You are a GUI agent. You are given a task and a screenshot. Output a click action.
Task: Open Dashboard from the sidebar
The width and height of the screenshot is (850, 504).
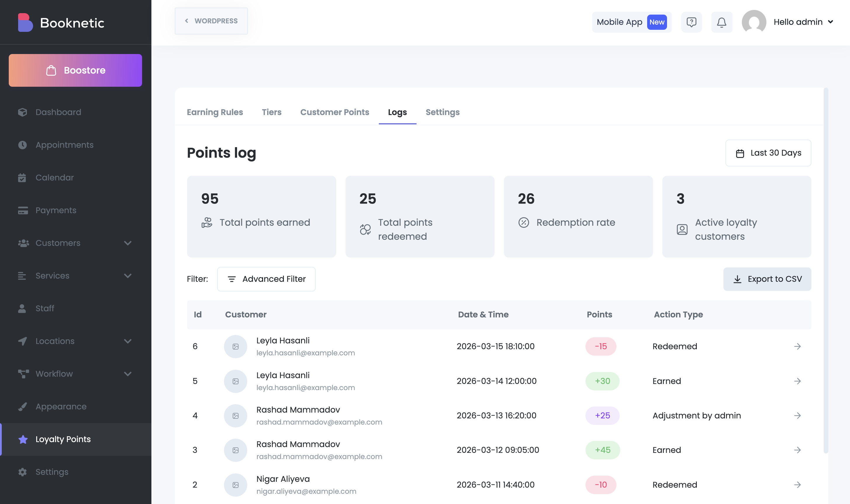click(58, 112)
